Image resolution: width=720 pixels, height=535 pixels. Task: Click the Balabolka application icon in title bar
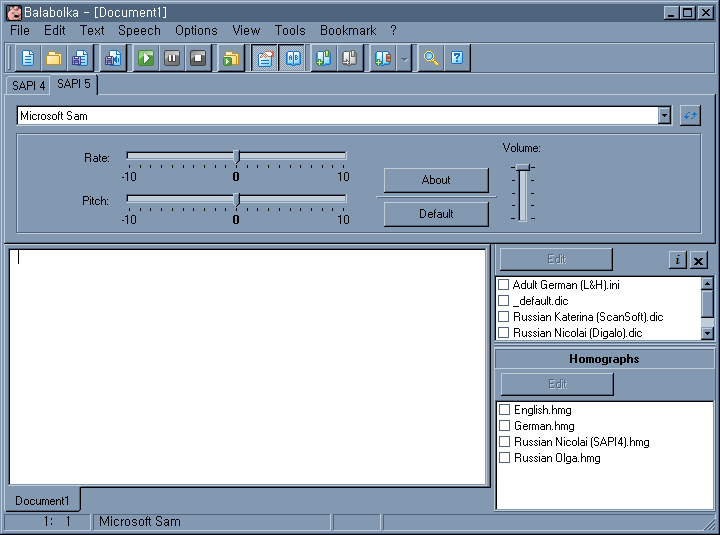pyautogui.click(x=14, y=12)
